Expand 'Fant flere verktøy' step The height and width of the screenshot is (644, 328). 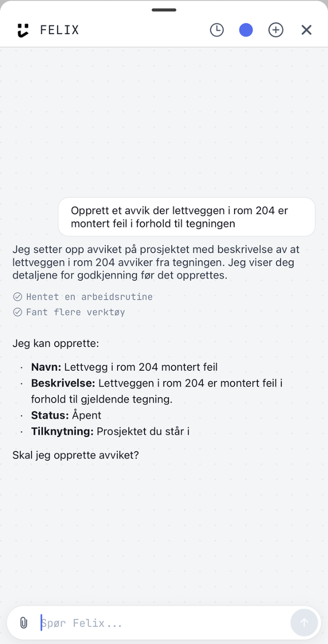pyautogui.click(x=76, y=312)
